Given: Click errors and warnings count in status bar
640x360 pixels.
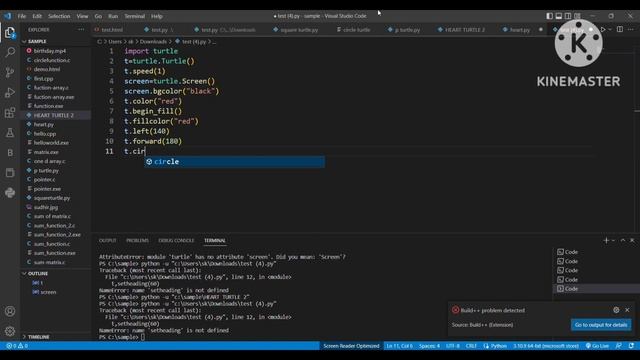Looking at the screenshot, I should tap(17, 346).
